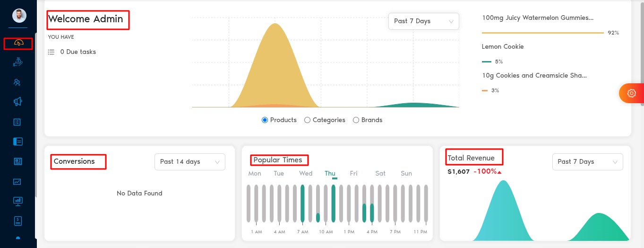This screenshot has width=644, height=248.
Task: Click 10g Cookies and Creamsicle product name
Action: tap(534, 76)
